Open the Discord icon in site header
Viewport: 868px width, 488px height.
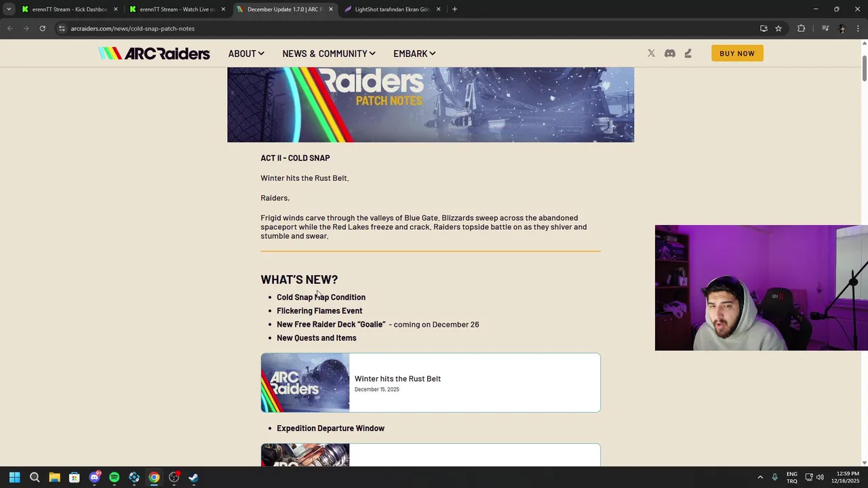[670, 54]
